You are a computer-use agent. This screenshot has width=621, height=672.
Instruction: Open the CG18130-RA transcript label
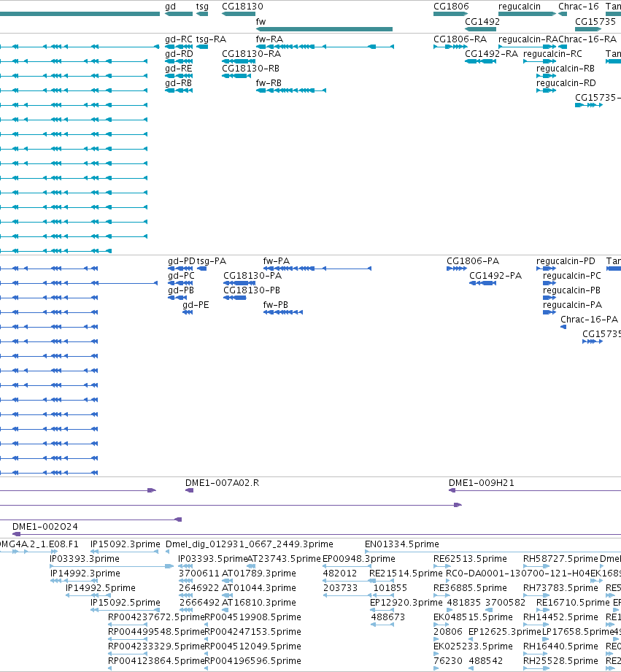point(252,54)
